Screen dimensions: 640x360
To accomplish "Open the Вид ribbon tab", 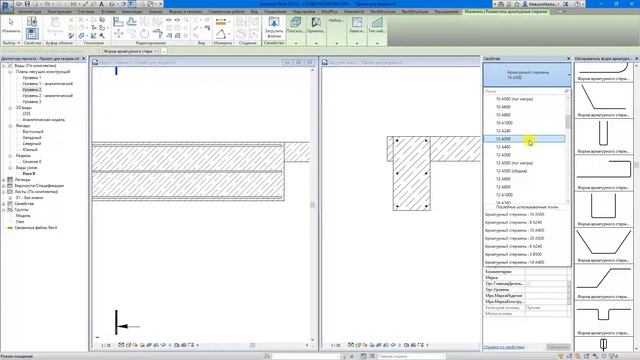I will point(254,12).
